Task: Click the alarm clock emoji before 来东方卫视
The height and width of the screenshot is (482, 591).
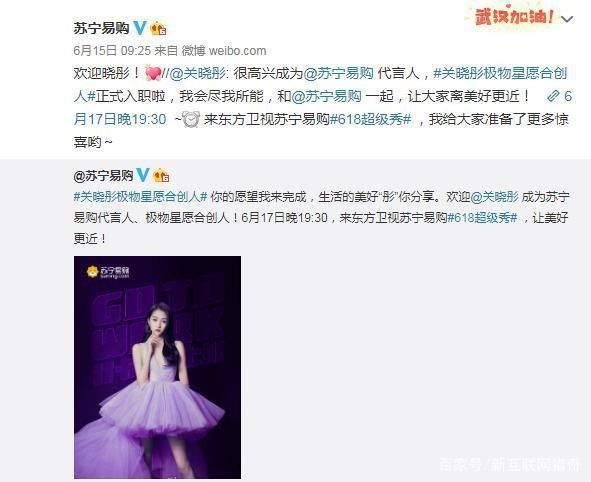Action: click(191, 119)
